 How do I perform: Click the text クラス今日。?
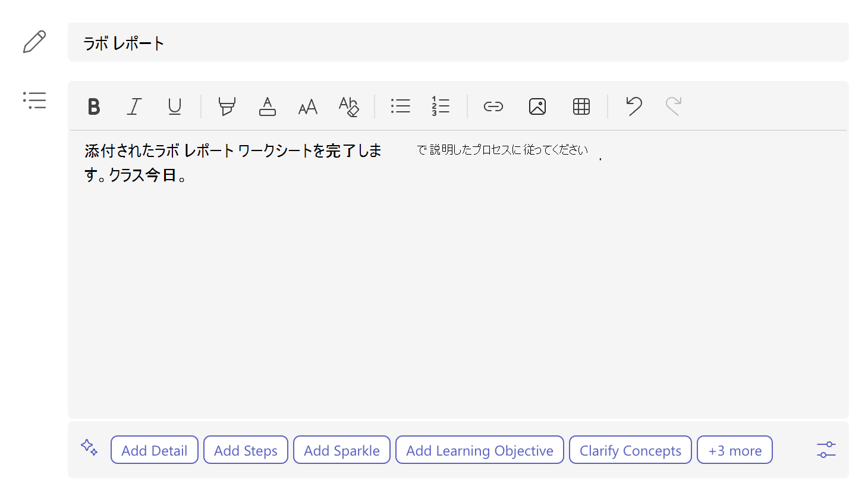149,175
